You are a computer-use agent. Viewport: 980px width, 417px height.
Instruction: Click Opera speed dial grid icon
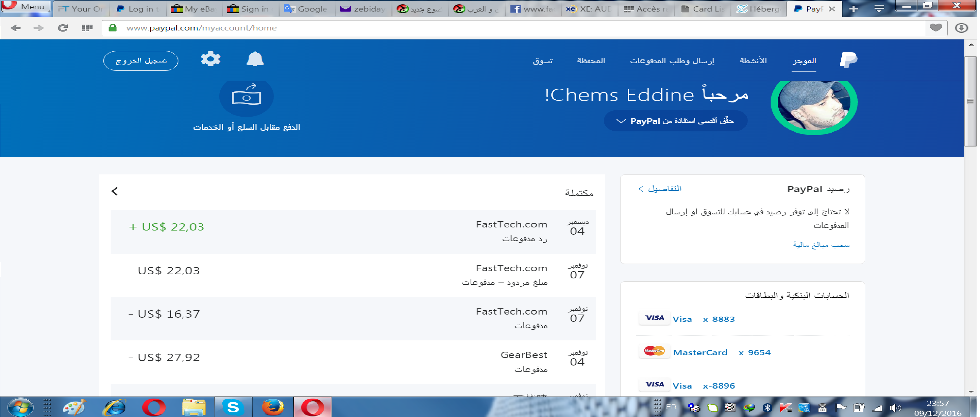point(87,28)
